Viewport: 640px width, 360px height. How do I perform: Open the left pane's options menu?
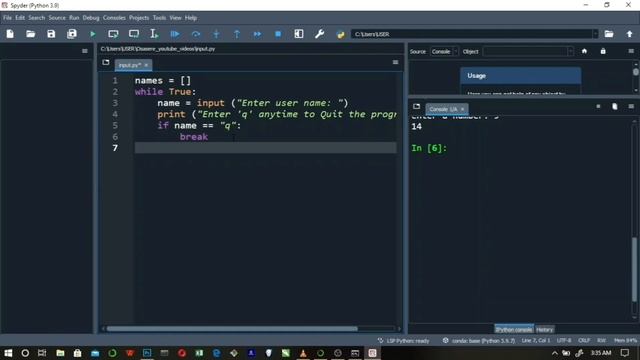[85, 51]
